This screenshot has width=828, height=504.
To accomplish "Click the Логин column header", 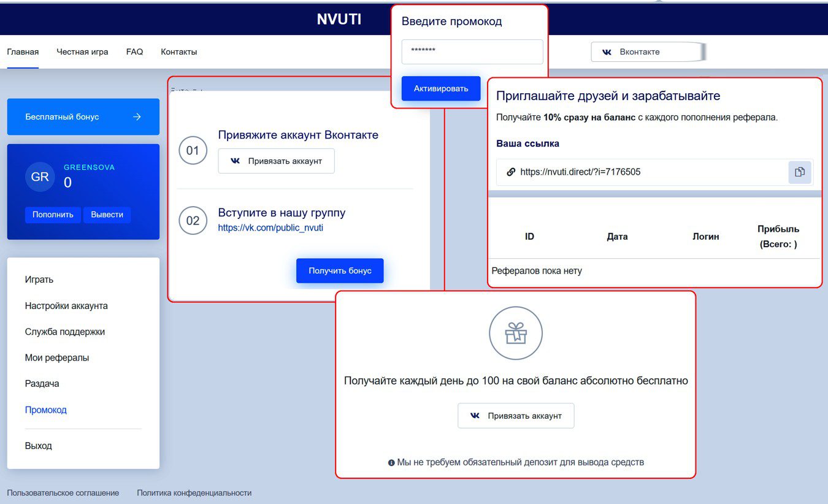I will [x=705, y=237].
